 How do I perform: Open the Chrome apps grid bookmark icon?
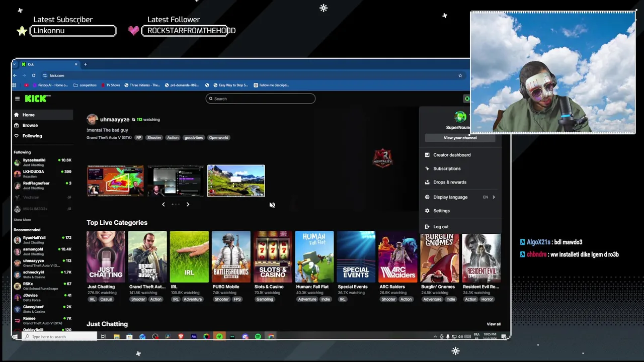tap(15, 85)
